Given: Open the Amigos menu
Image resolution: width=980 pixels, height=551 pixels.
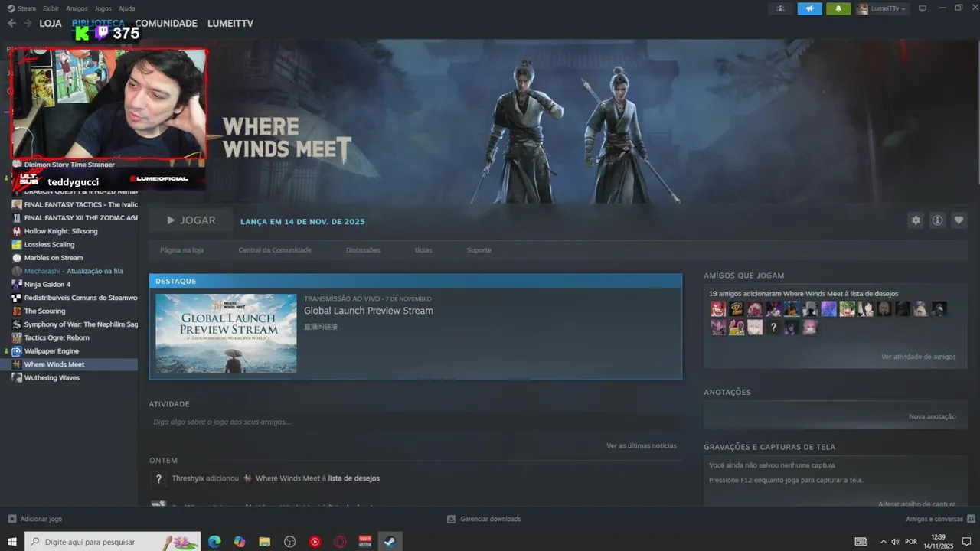Looking at the screenshot, I should (x=77, y=8).
